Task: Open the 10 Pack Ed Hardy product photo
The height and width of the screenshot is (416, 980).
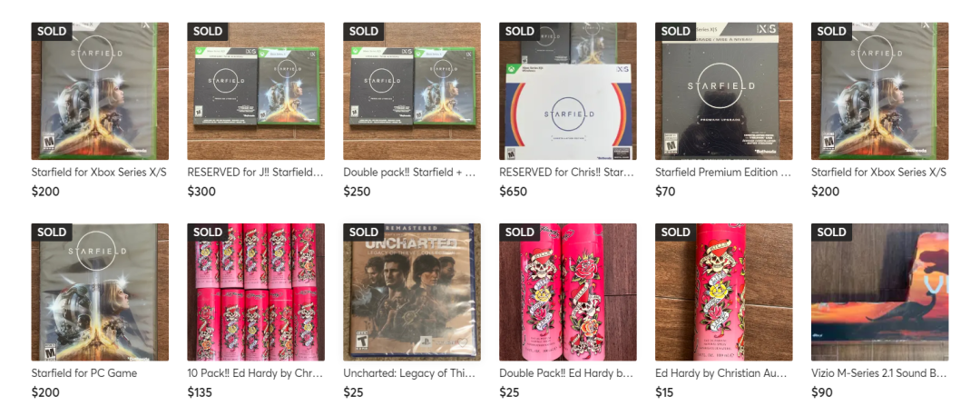Action: pyautogui.click(x=256, y=292)
